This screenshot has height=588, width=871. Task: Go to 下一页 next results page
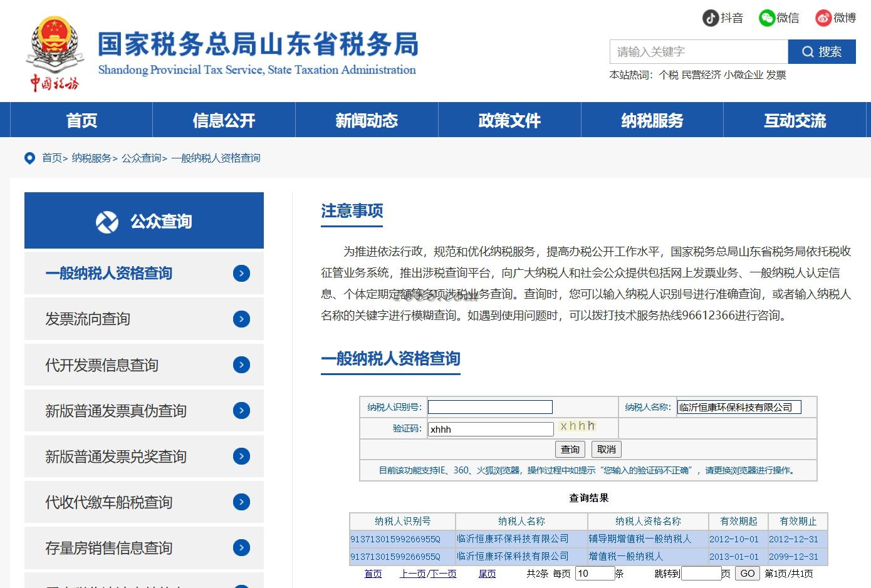tap(443, 574)
